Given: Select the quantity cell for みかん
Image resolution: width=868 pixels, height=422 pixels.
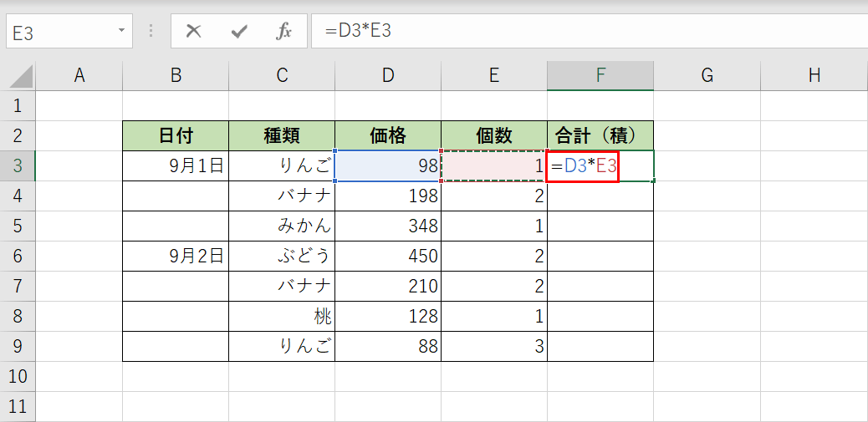Looking at the screenshot, I should pyautogui.click(x=494, y=226).
